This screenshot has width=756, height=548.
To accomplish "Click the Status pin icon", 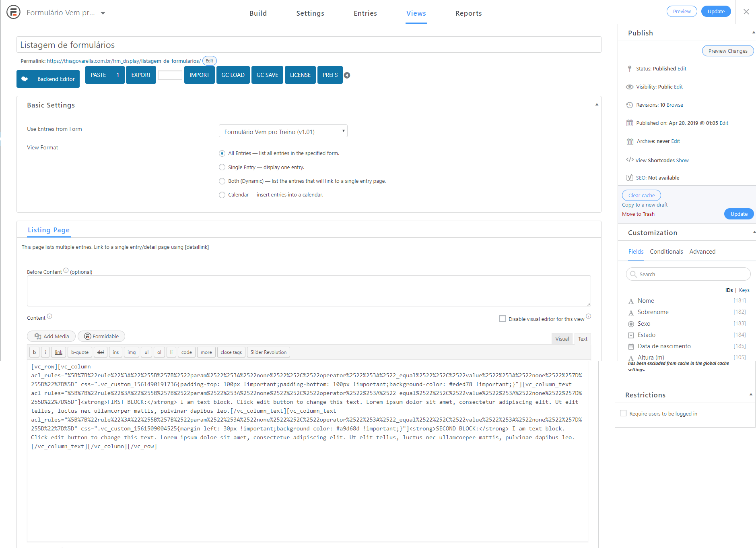I will pos(630,69).
